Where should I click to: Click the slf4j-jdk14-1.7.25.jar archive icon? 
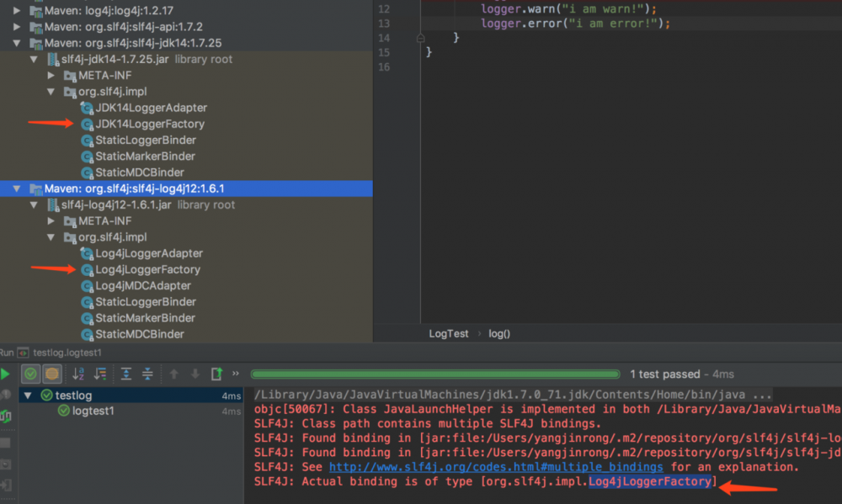point(52,59)
